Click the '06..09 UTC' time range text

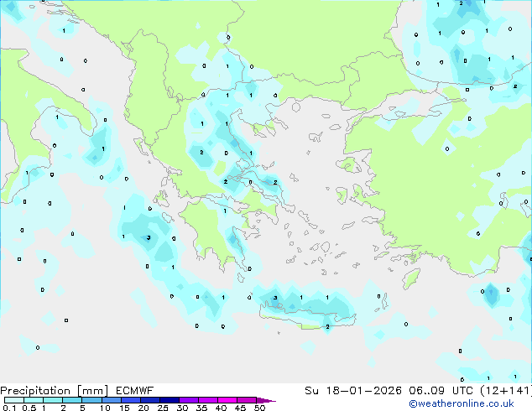coord(441,390)
